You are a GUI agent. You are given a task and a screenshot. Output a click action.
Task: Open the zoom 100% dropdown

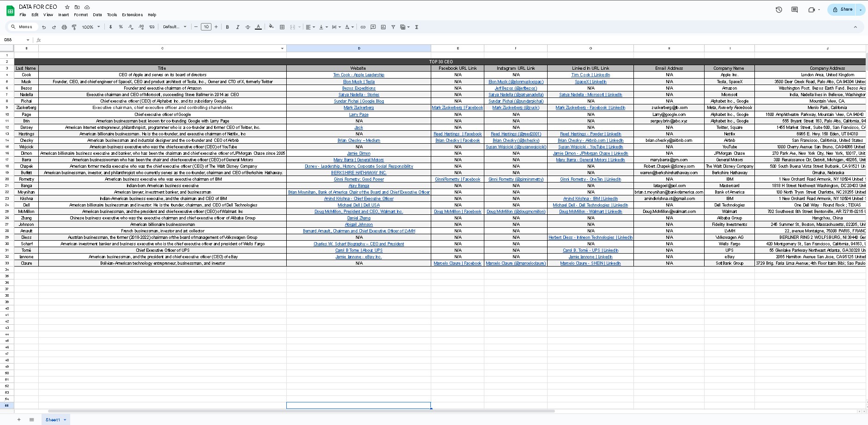click(91, 27)
